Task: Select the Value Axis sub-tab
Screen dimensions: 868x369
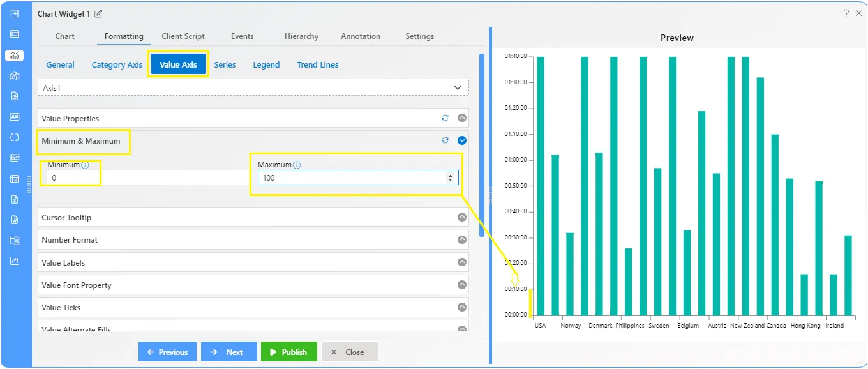Action: [178, 64]
